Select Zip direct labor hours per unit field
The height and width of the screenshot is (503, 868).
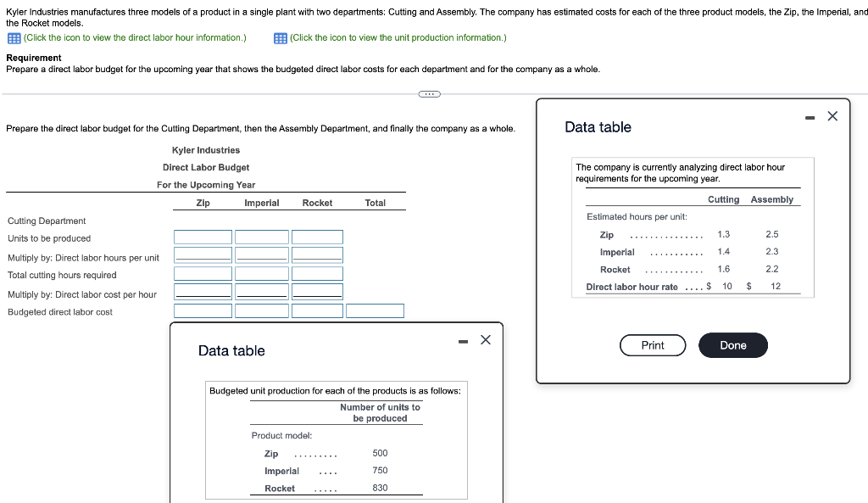[203, 254]
